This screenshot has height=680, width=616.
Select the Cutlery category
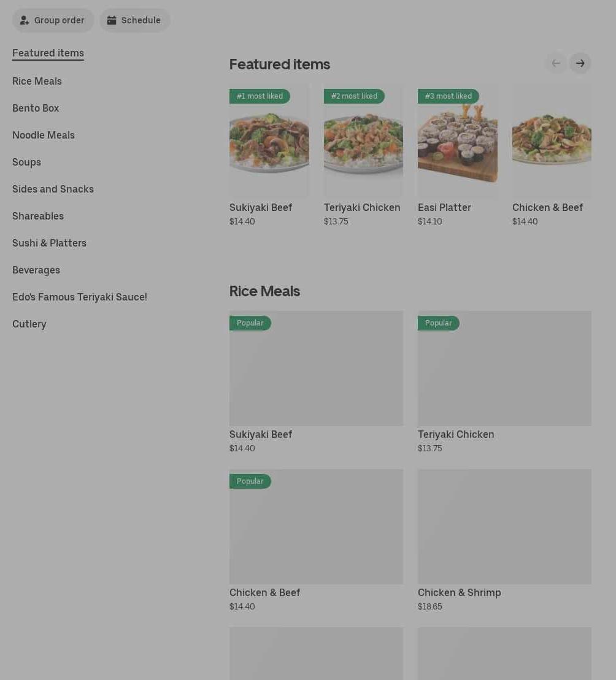[29, 324]
